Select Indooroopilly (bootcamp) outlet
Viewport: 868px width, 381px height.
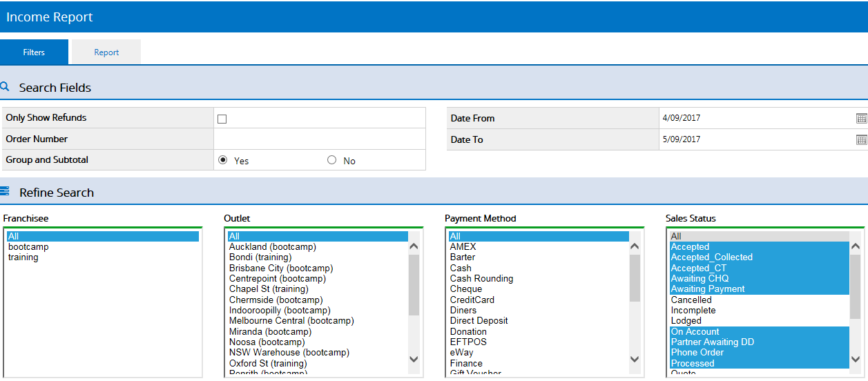[x=318, y=310]
